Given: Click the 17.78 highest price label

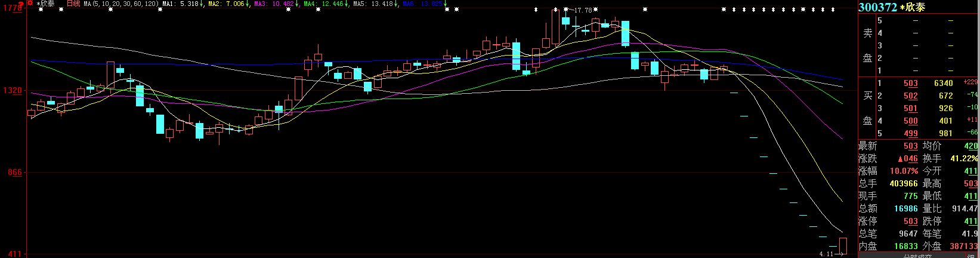Looking at the screenshot, I should point(583,11).
